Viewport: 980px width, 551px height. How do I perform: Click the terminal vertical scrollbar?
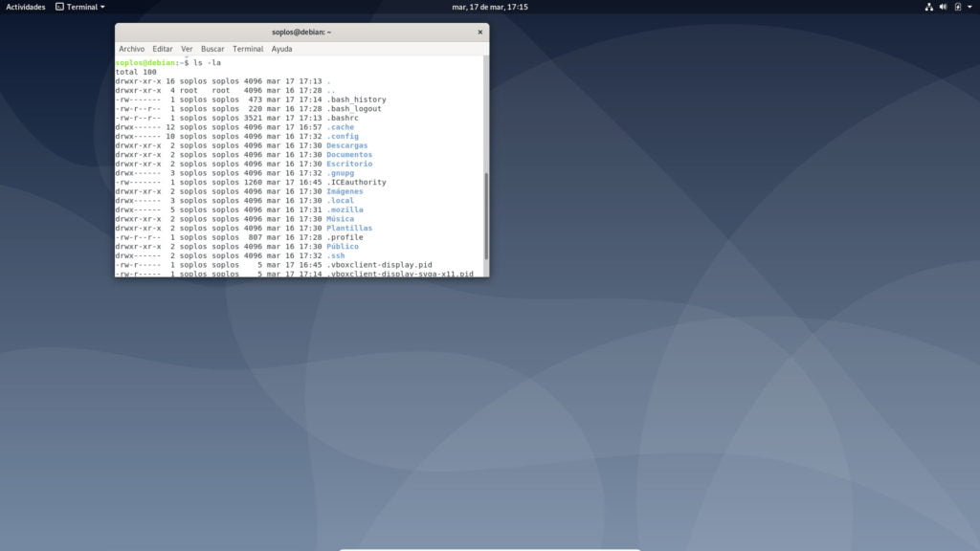tap(486, 215)
